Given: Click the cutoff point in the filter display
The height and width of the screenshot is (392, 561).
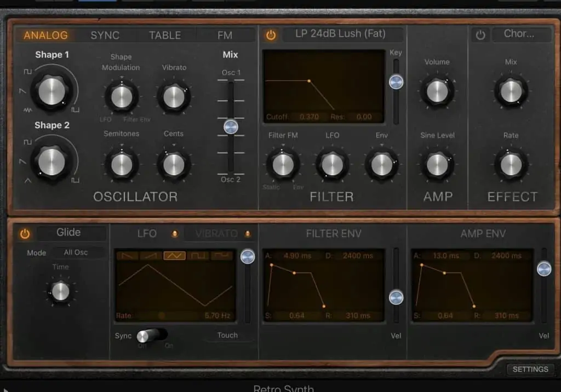Looking at the screenshot, I should click(x=309, y=81).
